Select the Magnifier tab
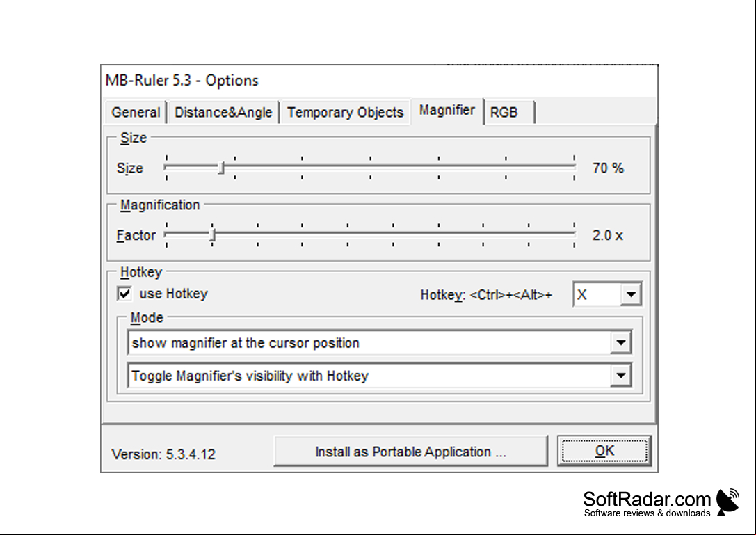This screenshot has height=535, width=756. tap(447, 111)
